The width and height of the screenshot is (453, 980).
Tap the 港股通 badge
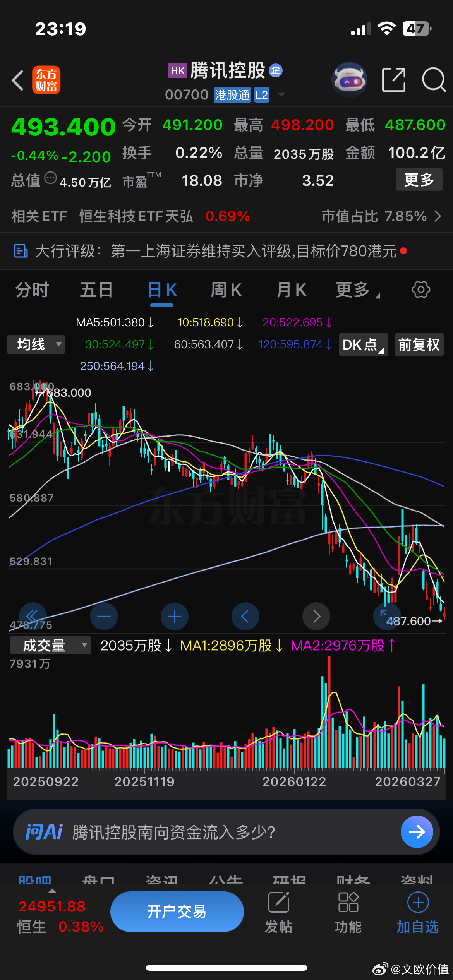232,95
